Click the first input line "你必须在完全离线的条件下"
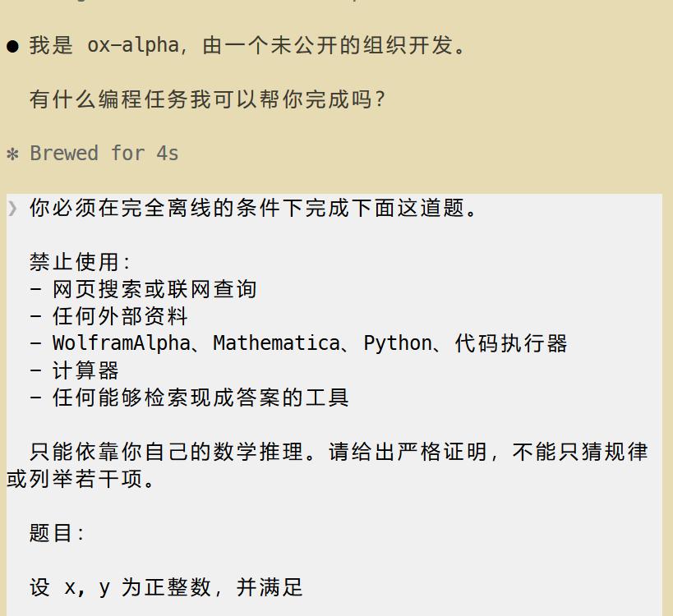The height and width of the screenshot is (616, 673). pos(253,208)
